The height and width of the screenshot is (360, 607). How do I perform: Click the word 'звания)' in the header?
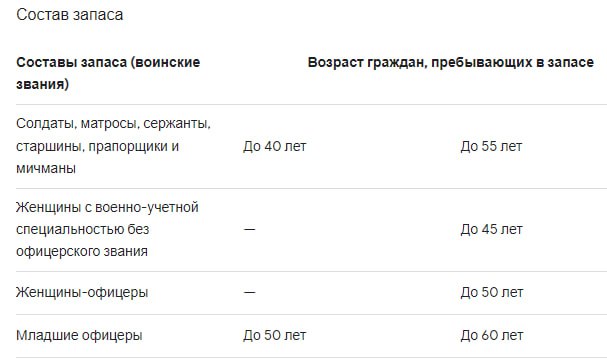click(43, 84)
